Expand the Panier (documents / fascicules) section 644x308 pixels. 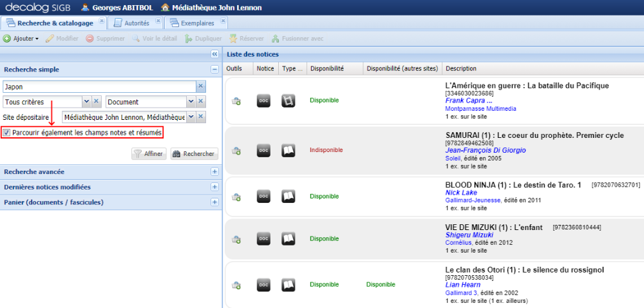(214, 202)
